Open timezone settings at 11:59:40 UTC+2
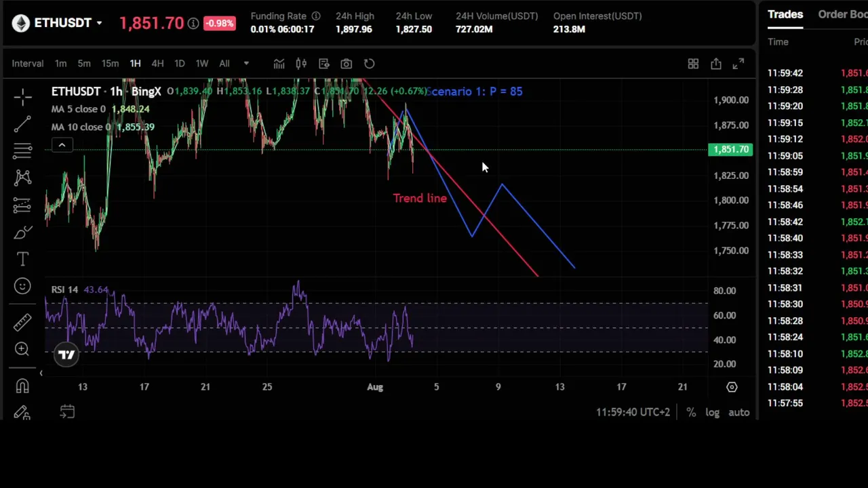Viewport: 868px width, 488px height. 633,412
